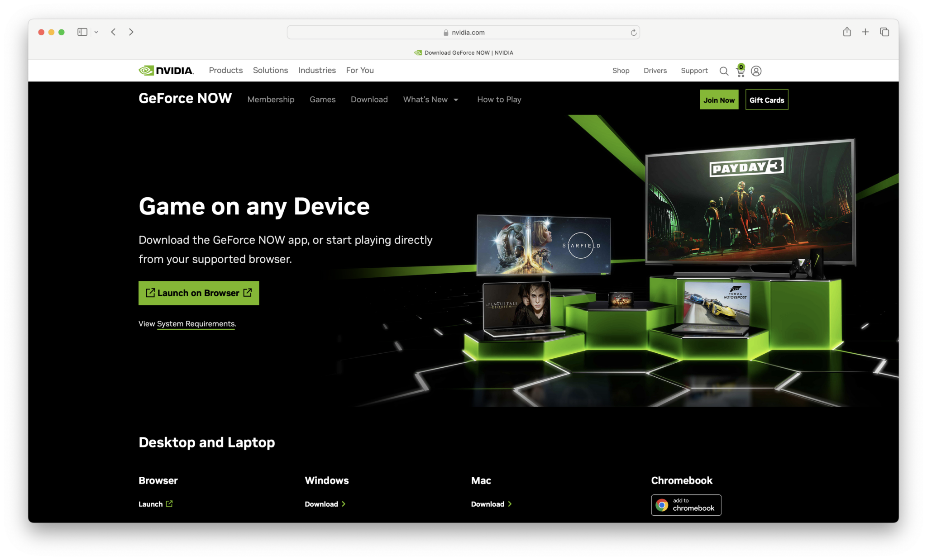Open the Industries menu
The height and width of the screenshot is (560, 927).
pyautogui.click(x=317, y=71)
